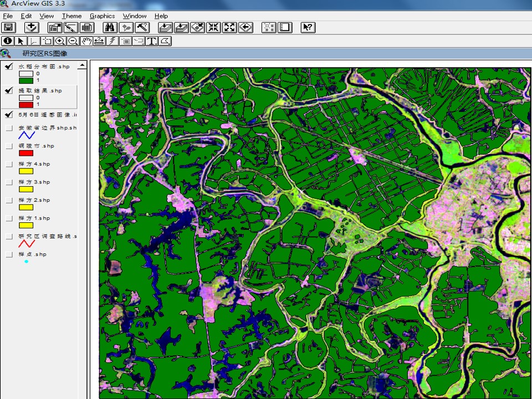532x399 pixels.
Task: Click the Add Theme button
Action: (x=32, y=28)
